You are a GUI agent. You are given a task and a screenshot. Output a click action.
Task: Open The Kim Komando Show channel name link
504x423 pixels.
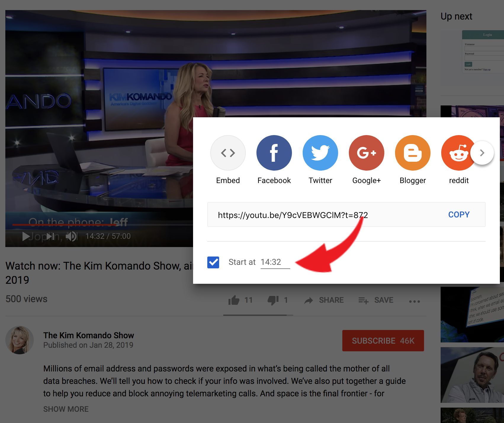pyautogui.click(x=89, y=335)
